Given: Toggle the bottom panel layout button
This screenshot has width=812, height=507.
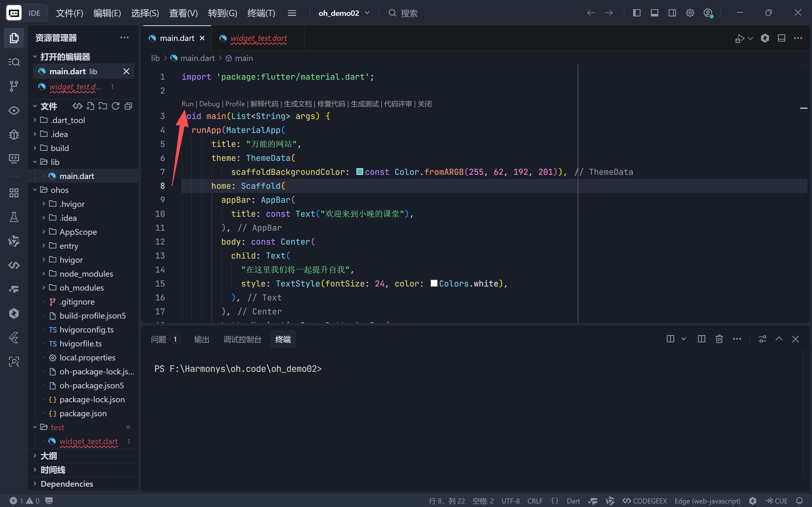Looking at the screenshot, I should click(654, 13).
